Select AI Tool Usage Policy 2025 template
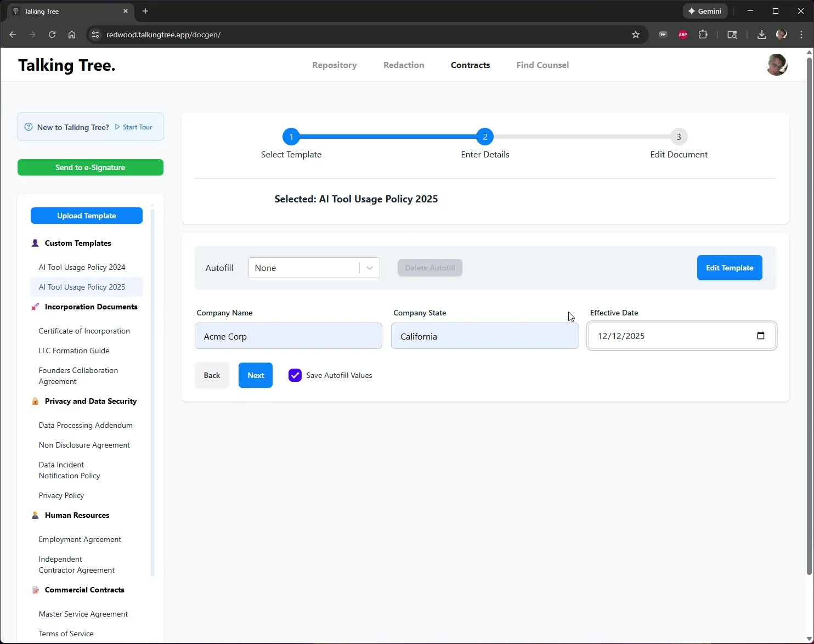 [87, 287]
